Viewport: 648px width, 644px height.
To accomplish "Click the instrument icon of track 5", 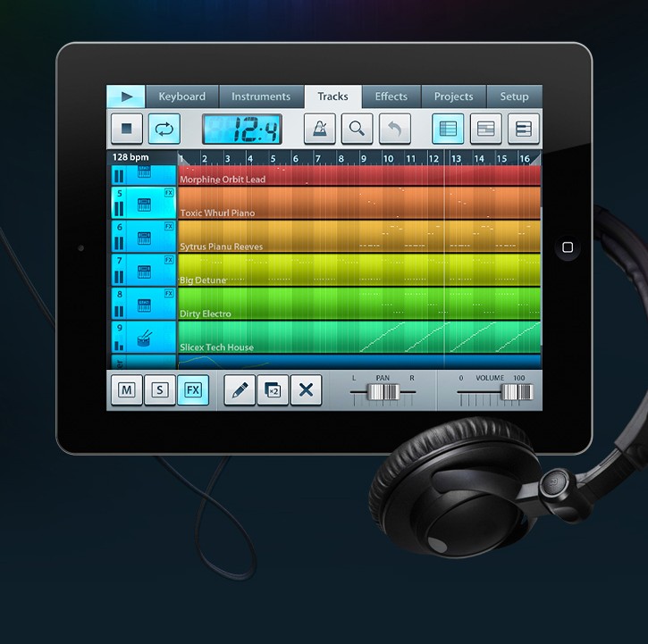I will (x=144, y=204).
